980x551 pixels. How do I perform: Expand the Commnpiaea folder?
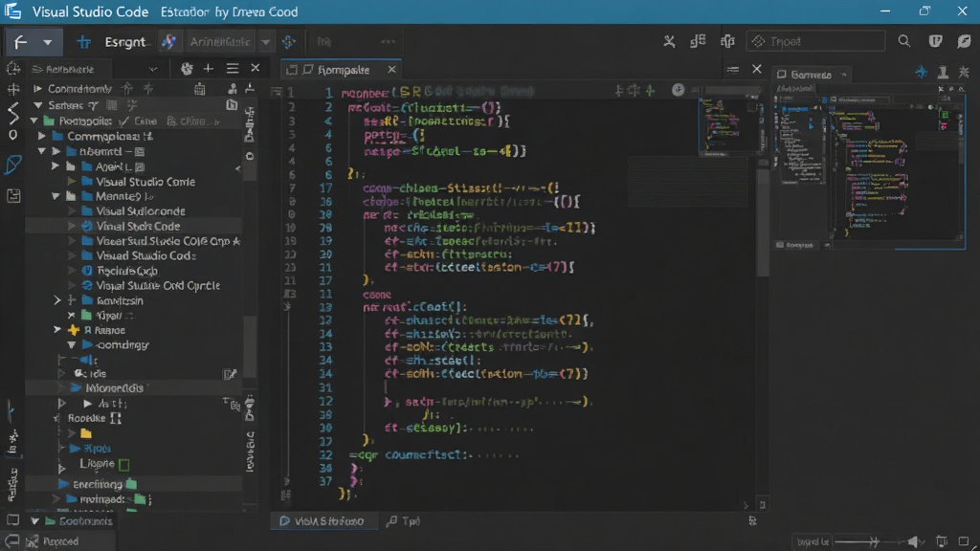(x=41, y=136)
